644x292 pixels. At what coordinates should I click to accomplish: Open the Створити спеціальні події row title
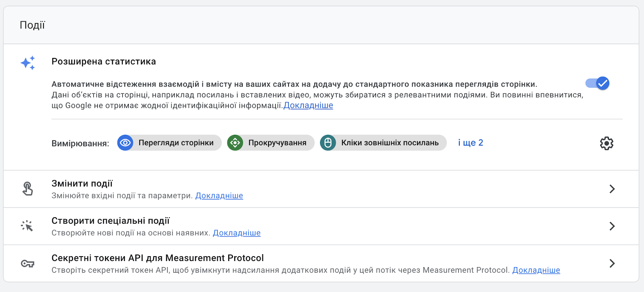pos(111,221)
